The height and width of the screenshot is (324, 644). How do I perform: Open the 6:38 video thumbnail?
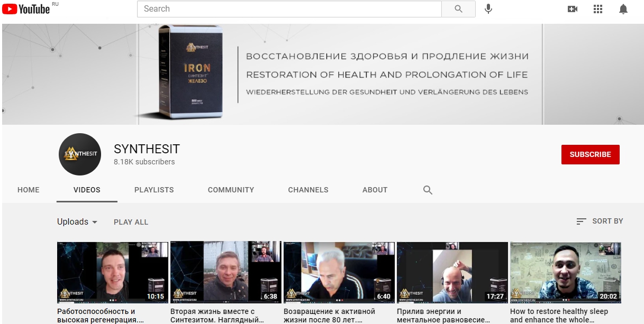coord(226,273)
